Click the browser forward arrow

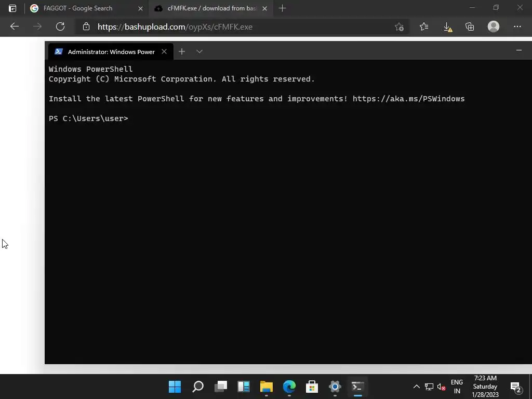(37, 26)
